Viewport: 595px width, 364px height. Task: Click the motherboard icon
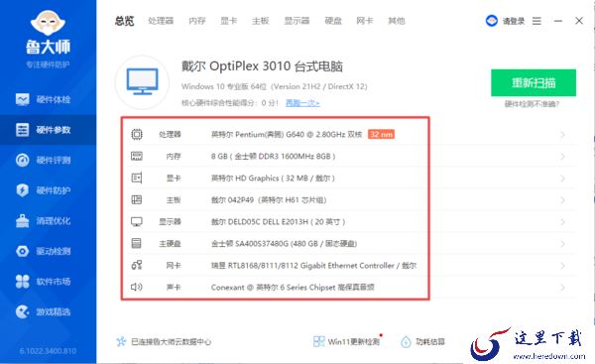pyautogui.click(x=137, y=199)
